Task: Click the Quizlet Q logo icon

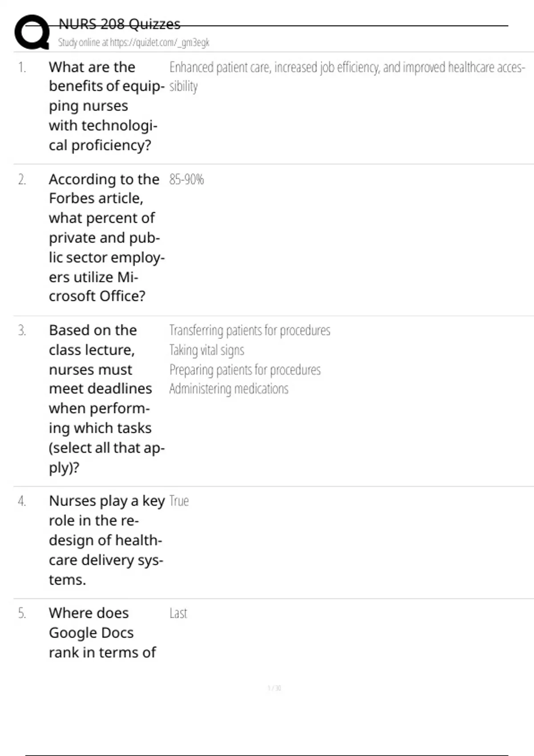Action: [x=32, y=32]
